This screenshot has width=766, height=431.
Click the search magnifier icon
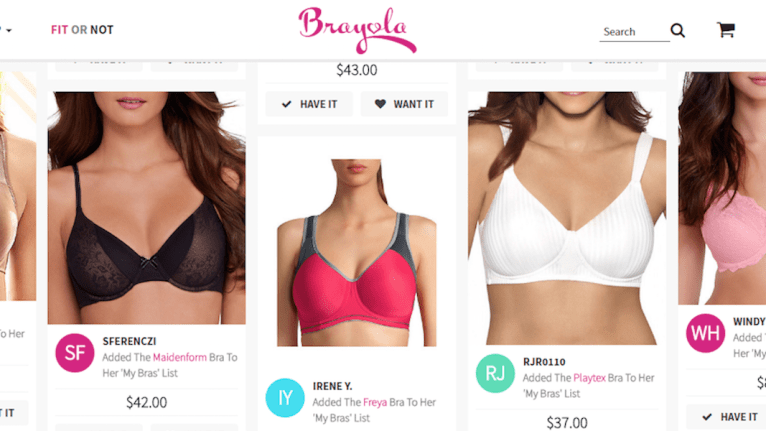tap(678, 30)
